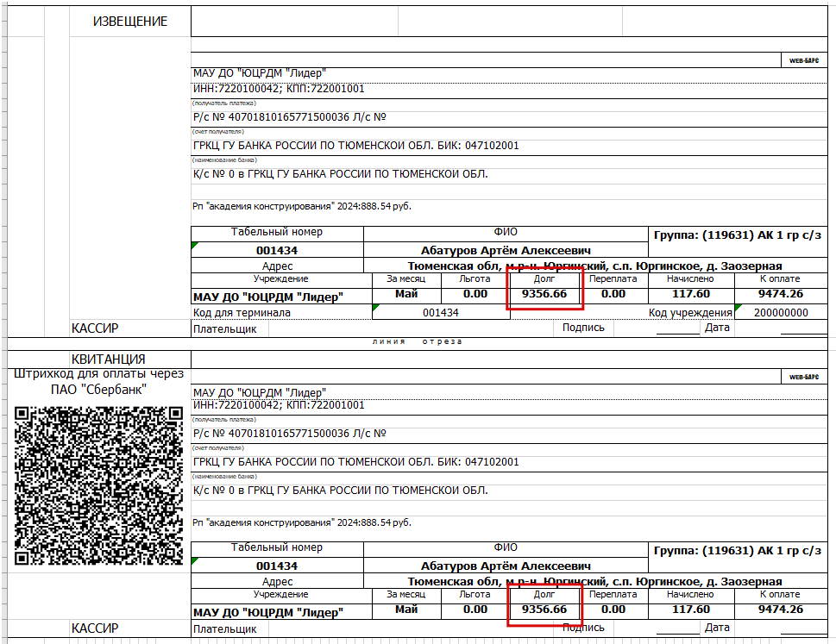Click the 'Переплата' header in ИЗВЕЩЕНИЕ section
Screen dimensions: 836x644
(613, 278)
